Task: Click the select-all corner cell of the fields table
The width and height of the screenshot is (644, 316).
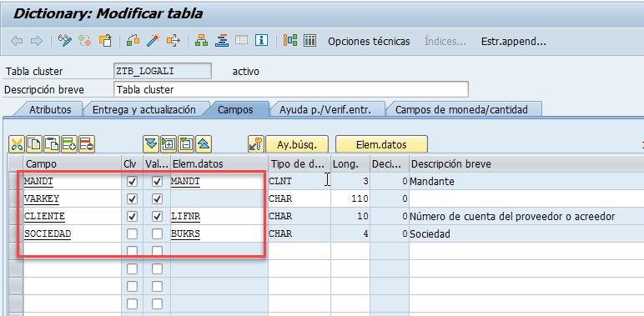Action: (x=15, y=163)
